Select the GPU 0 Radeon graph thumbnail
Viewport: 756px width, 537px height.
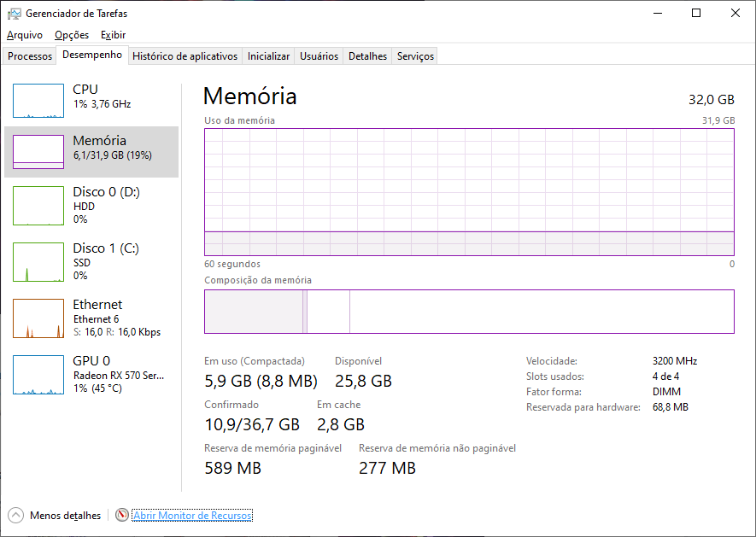coord(38,375)
